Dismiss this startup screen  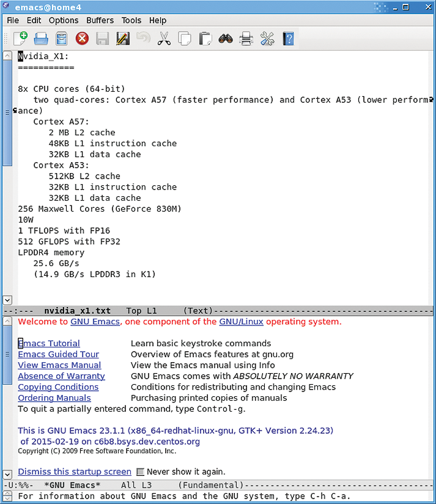pos(75,472)
